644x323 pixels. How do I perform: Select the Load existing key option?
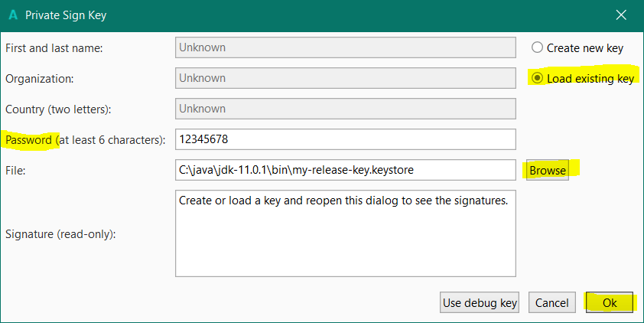coord(538,78)
